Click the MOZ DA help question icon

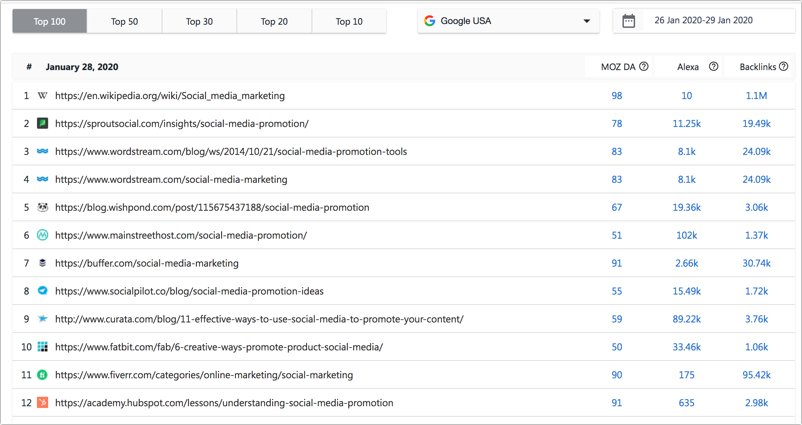point(644,67)
